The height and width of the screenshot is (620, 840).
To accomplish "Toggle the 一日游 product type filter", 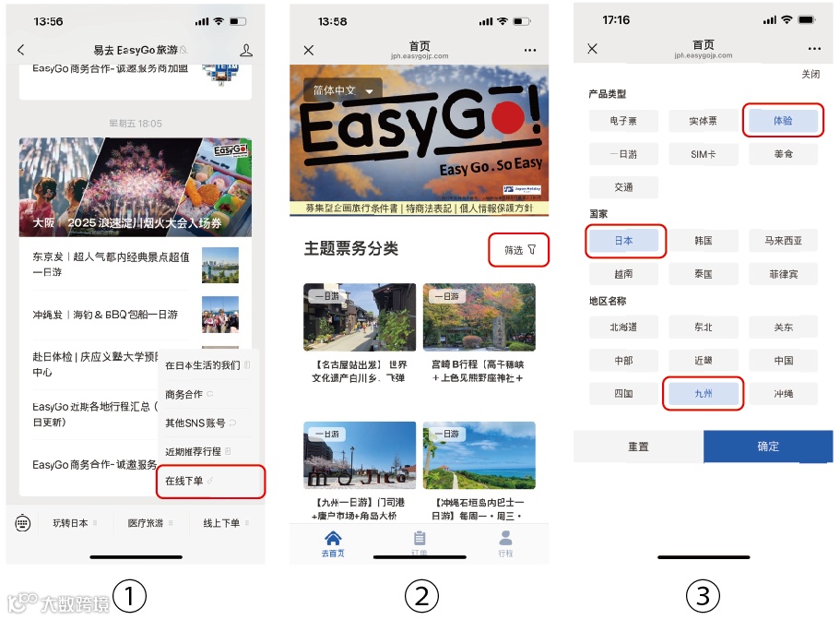I will (623, 154).
